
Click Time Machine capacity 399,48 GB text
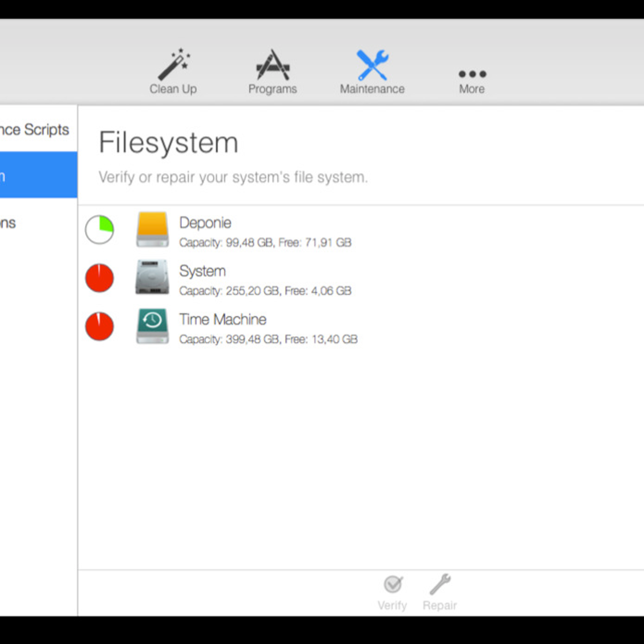[268, 339]
